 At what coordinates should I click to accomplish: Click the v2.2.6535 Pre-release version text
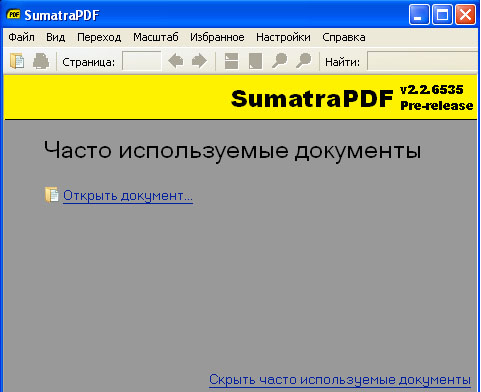[x=436, y=98]
